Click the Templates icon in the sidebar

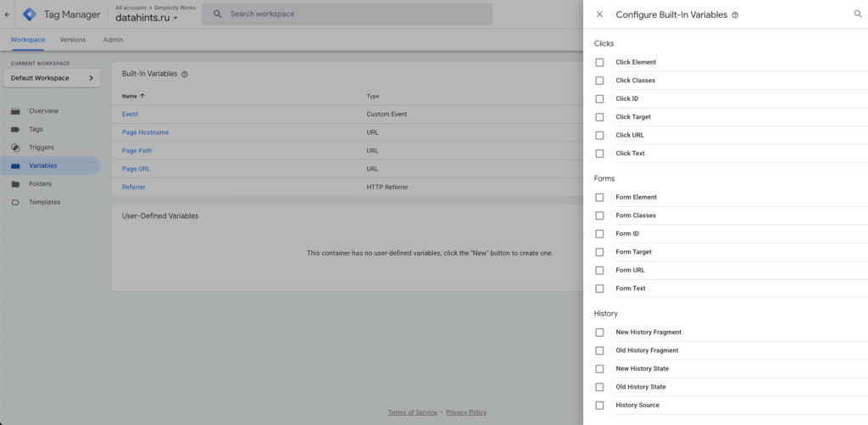15,203
